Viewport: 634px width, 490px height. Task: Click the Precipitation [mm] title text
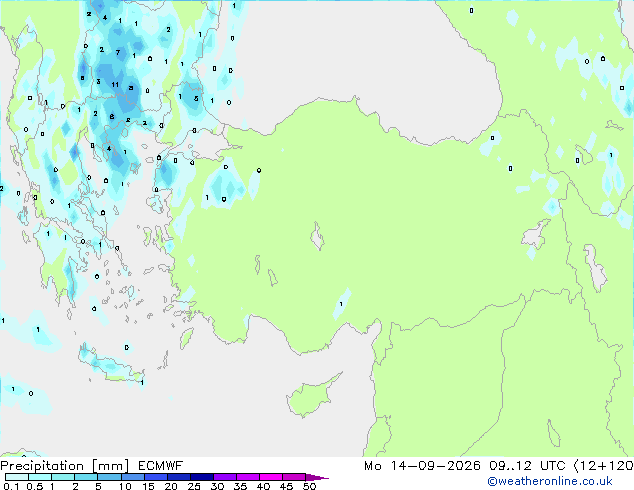tap(65, 466)
